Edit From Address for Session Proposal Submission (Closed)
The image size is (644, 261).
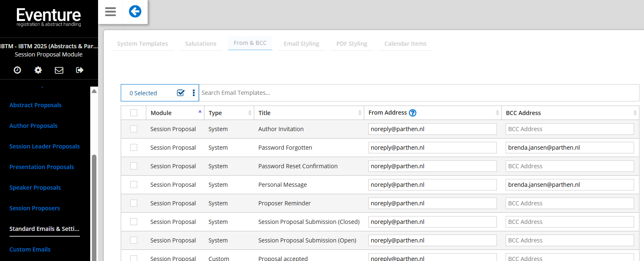pos(433,222)
